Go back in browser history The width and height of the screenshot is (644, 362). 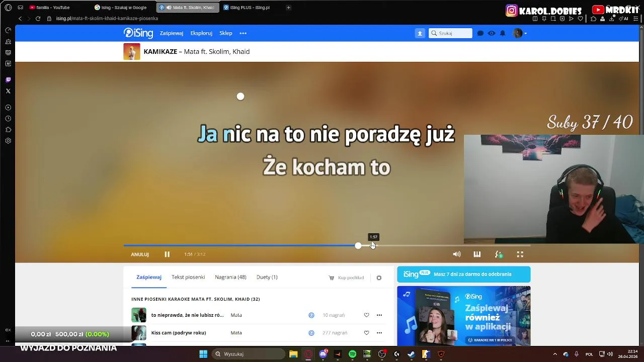point(20,19)
